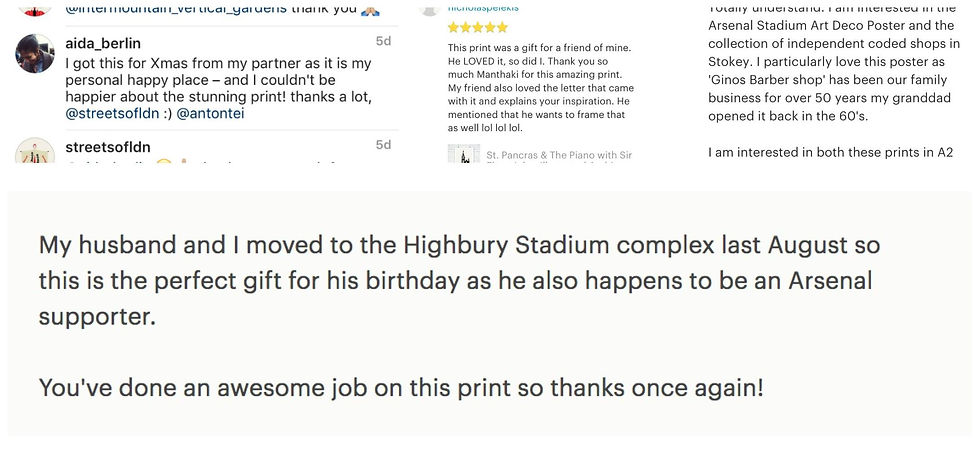Click the reviewer avatar beside nicholaspelekis
980x472 pixels.
pos(430,6)
